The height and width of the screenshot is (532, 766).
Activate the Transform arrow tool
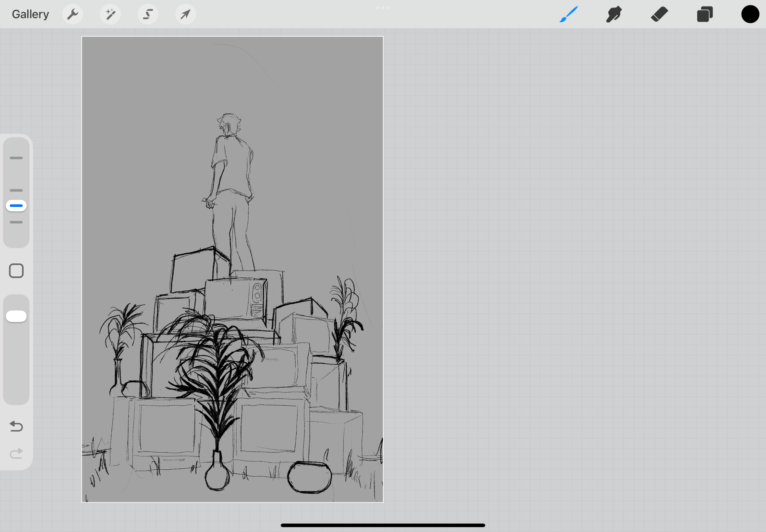click(x=186, y=14)
